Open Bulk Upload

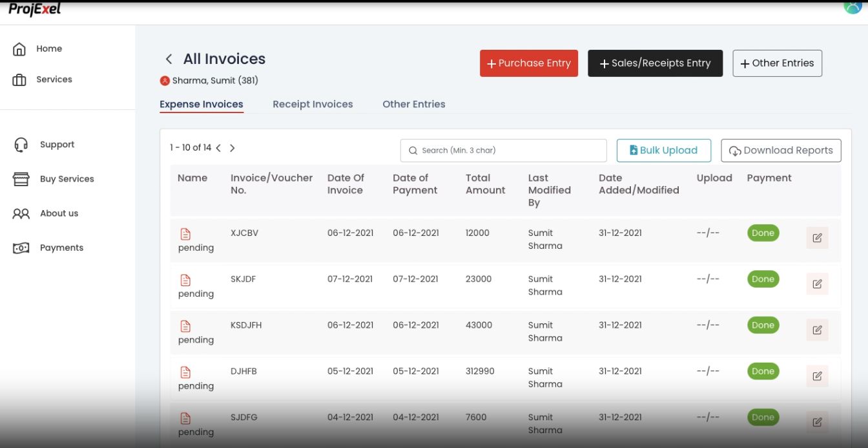tap(664, 151)
